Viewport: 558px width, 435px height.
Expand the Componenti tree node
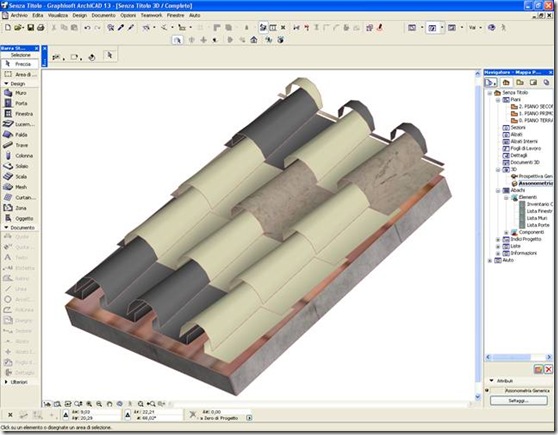(506, 232)
